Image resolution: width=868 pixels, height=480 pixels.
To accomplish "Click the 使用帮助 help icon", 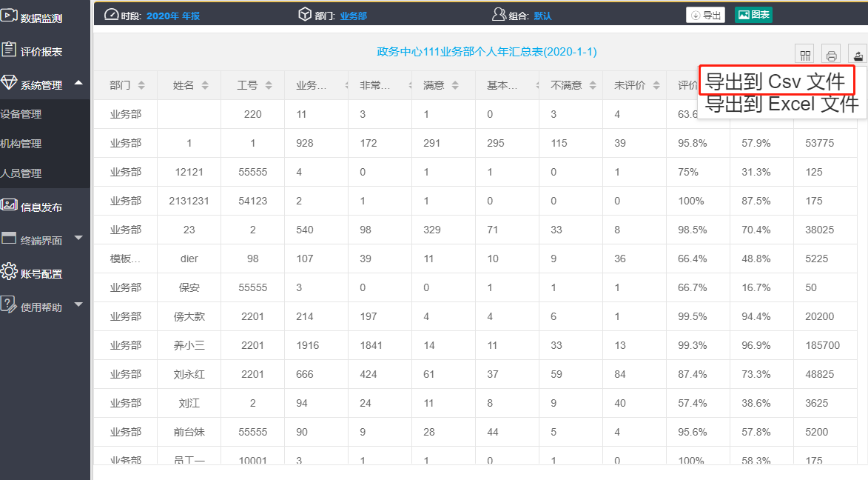I will [x=10, y=305].
